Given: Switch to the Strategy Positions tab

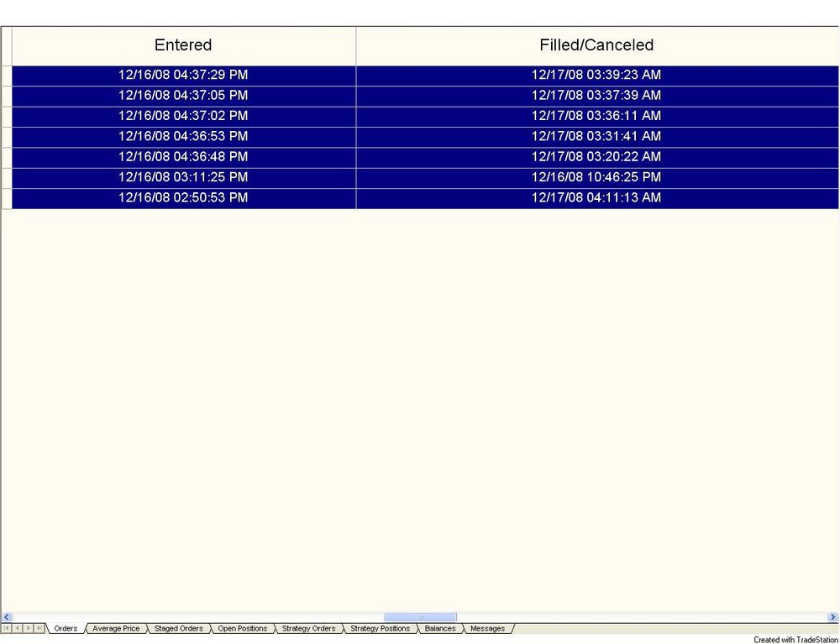Looking at the screenshot, I should [380, 629].
